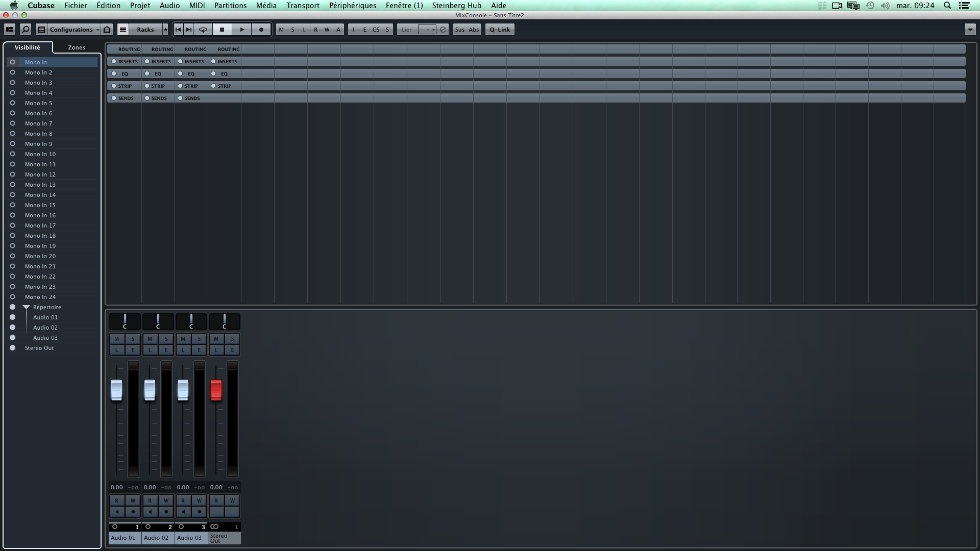Solo the Audio 02 channel
980x551 pixels.
[x=166, y=339]
